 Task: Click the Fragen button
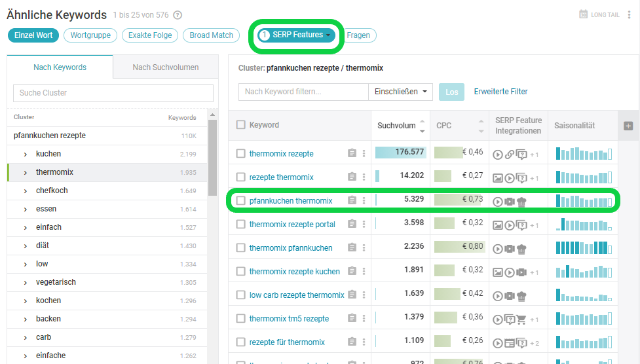[358, 35]
